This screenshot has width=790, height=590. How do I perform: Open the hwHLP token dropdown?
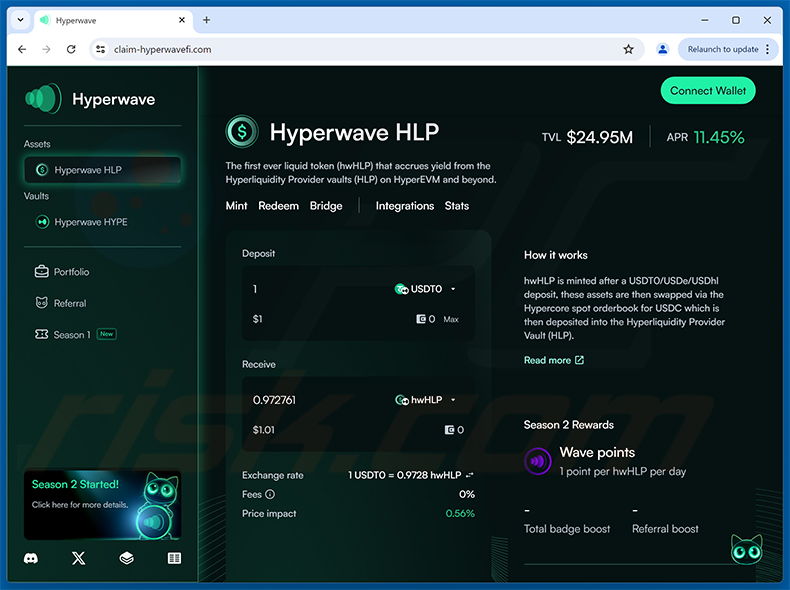tap(425, 400)
